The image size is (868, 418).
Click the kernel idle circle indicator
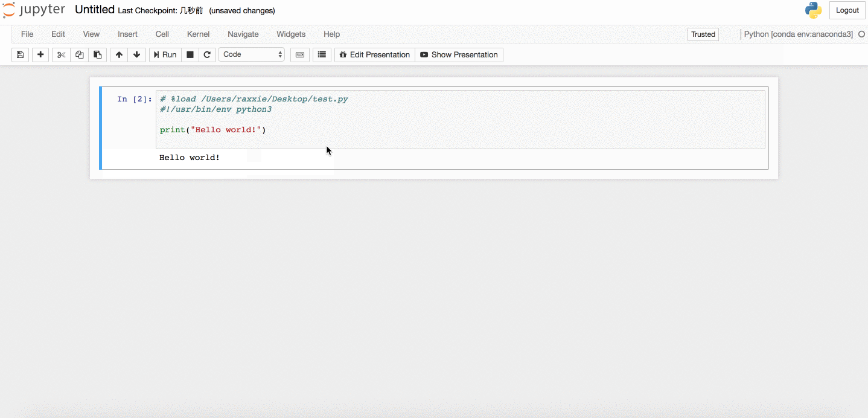[x=861, y=34]
